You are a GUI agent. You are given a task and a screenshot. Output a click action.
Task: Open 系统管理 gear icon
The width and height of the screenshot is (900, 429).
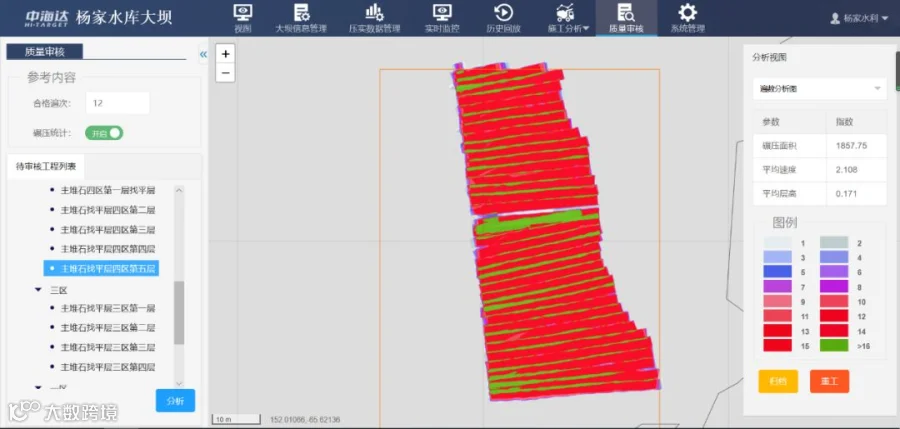point(687,12)
